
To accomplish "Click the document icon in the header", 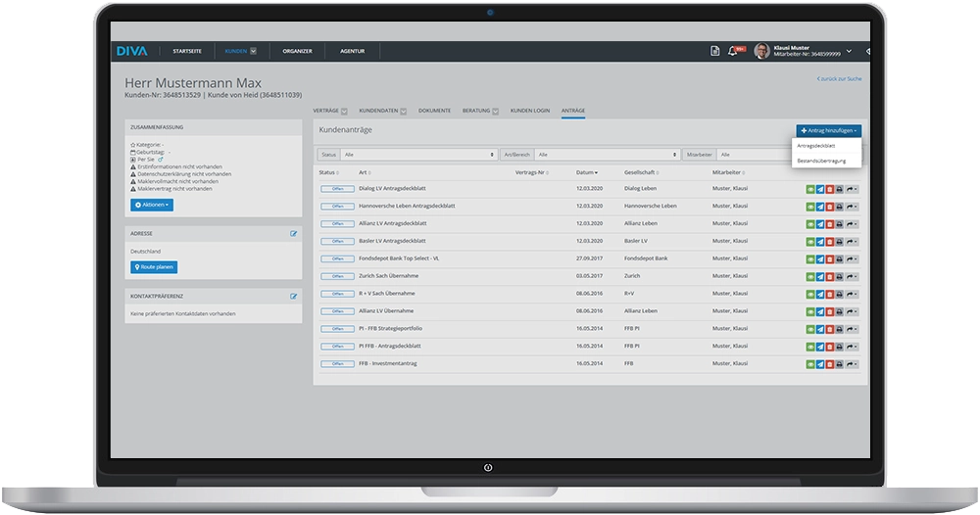I will point(715,51).
